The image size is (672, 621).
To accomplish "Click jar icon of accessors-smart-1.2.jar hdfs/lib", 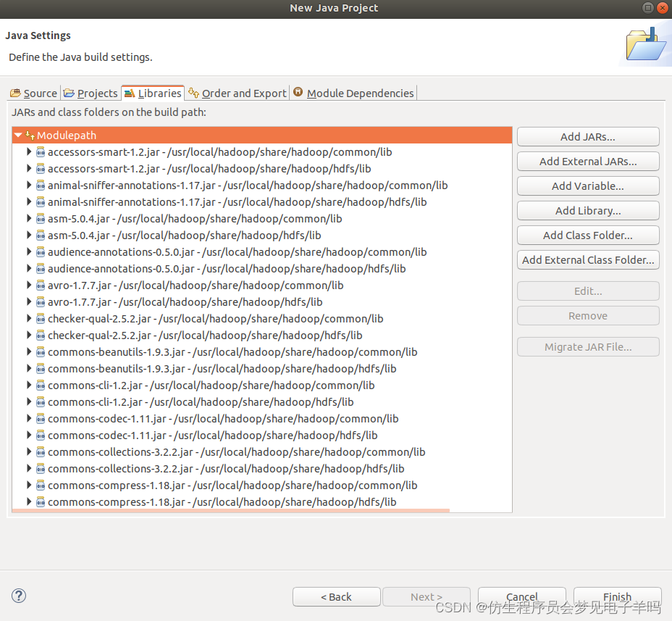I will 41,169.
